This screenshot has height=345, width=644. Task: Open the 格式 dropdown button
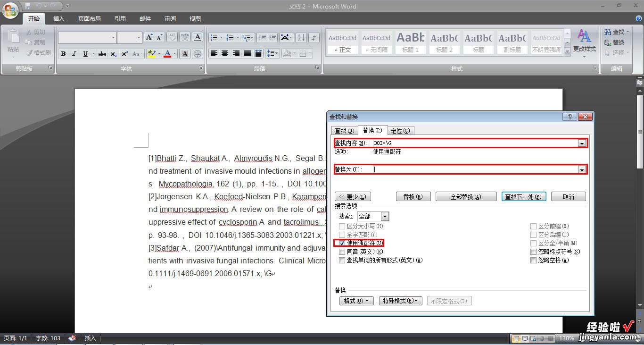[x=356, y=301]
